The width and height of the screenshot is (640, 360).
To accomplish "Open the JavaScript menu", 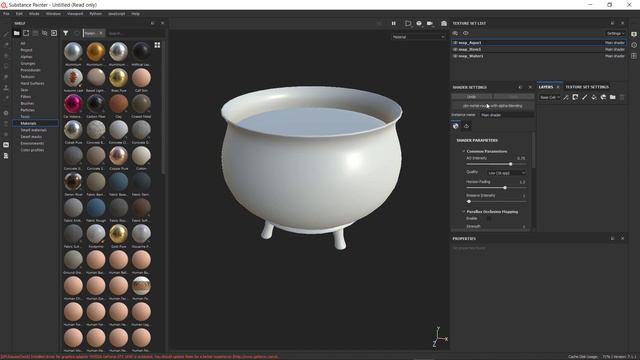I will tap(116, 13).
